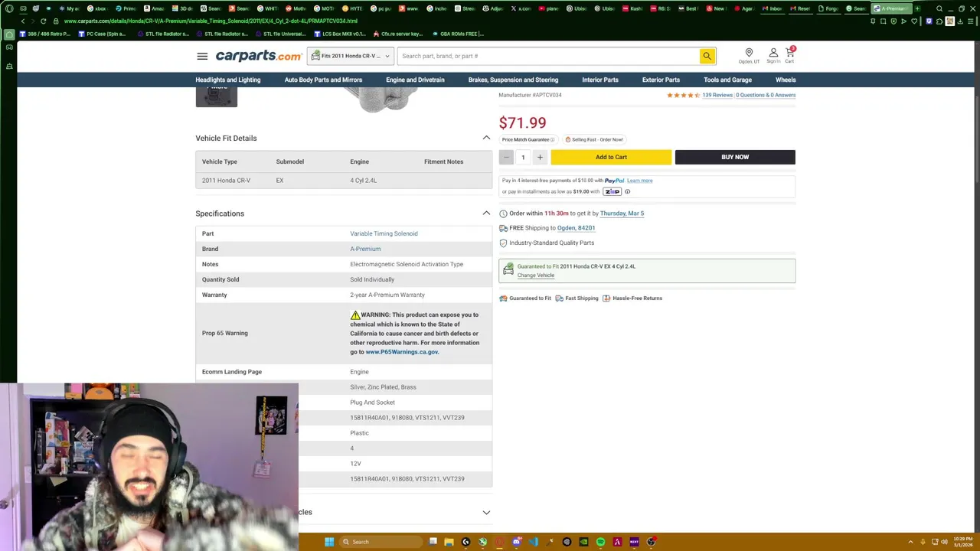Open Discord from the taskbar
This screenshot has width=980, height=551.
pos(517,542)
